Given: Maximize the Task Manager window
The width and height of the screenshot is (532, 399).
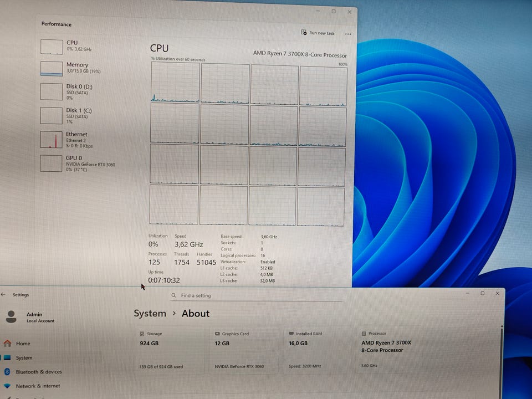Looking at the screenshot, I should 334,12.
